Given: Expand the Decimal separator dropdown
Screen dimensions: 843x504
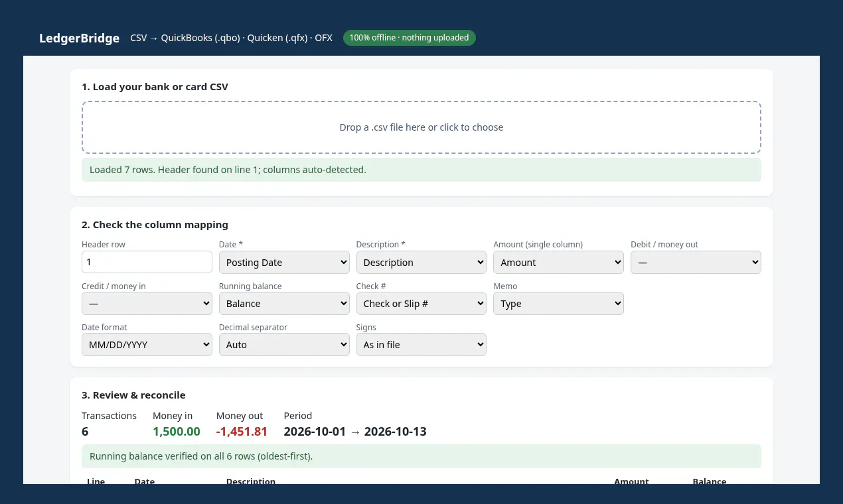Looking at the screenshot, I should (x=284, y=344).
